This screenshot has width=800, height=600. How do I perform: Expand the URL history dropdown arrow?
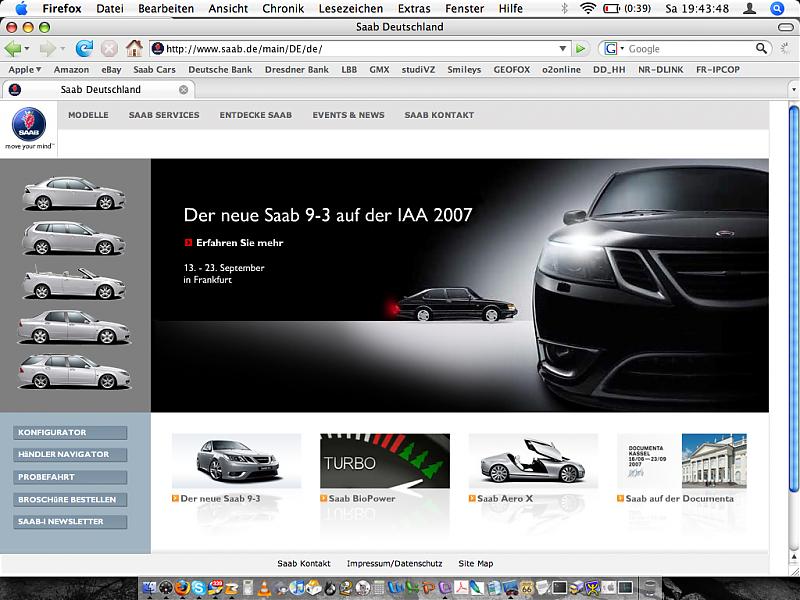(562, 49)
